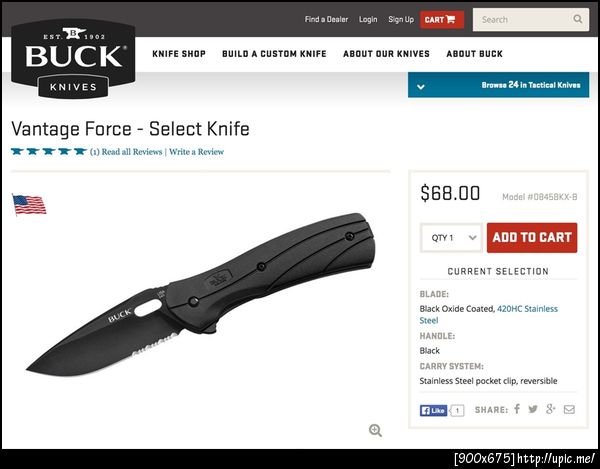Focus the Search input field

click(531, 20)
